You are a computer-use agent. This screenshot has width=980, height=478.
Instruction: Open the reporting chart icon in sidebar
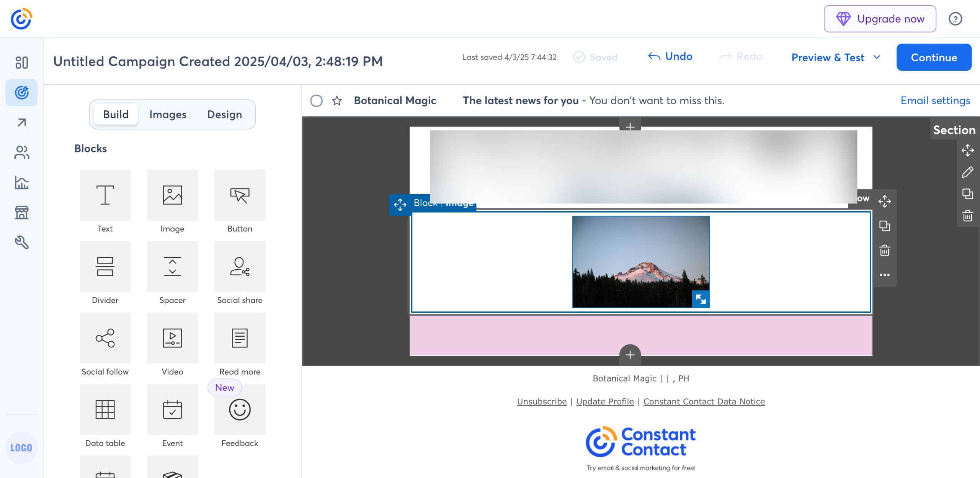point(21,183)
